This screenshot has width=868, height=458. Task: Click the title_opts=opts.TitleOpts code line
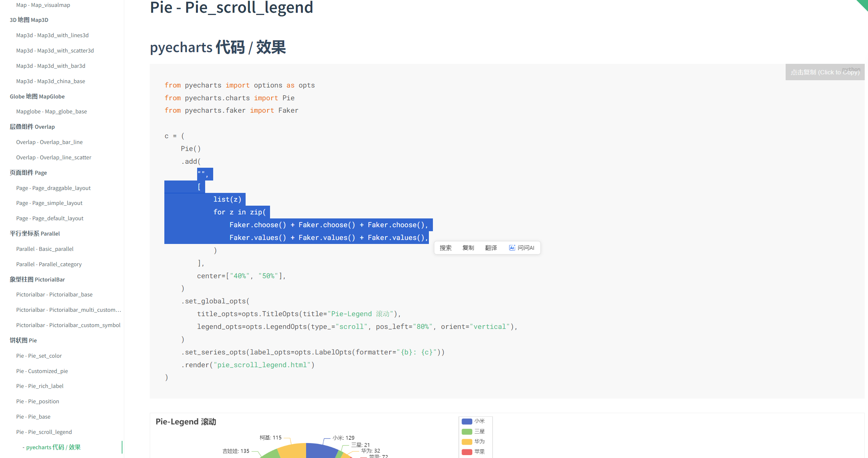(x=299, y=314)
